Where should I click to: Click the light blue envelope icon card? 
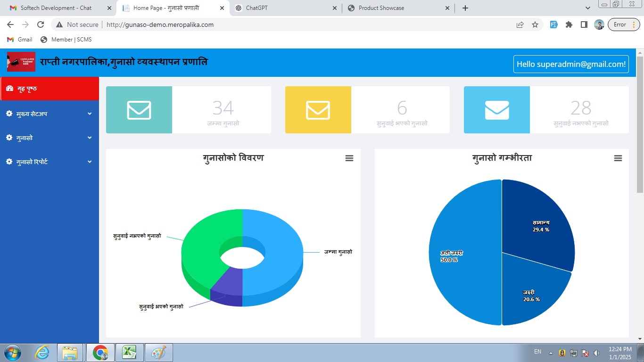(497, 110)
